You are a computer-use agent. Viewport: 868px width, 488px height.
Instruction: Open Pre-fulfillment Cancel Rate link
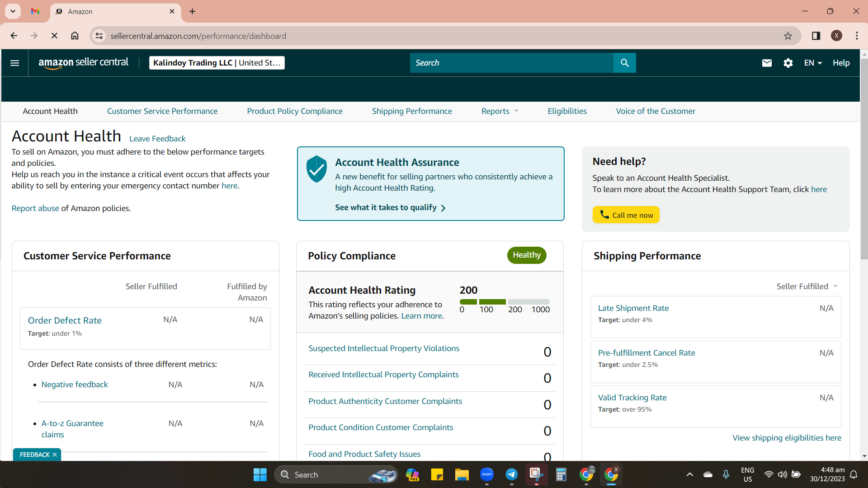646,353
